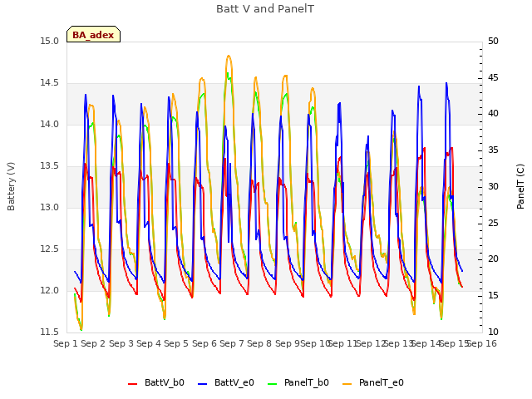Viewport: 532px width, 399px height.
Task: Click the 45 right axis value
Action: pos(493,77)
